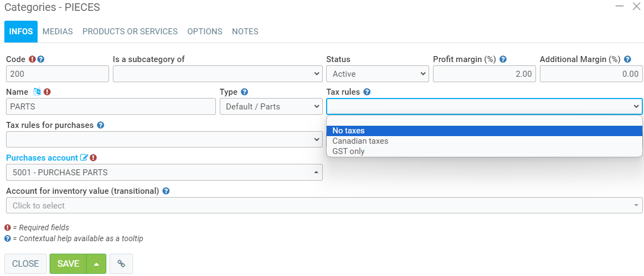644x276 pixels.
Task: Switch to the MEDIAS tab
Action: coord(58,32)
